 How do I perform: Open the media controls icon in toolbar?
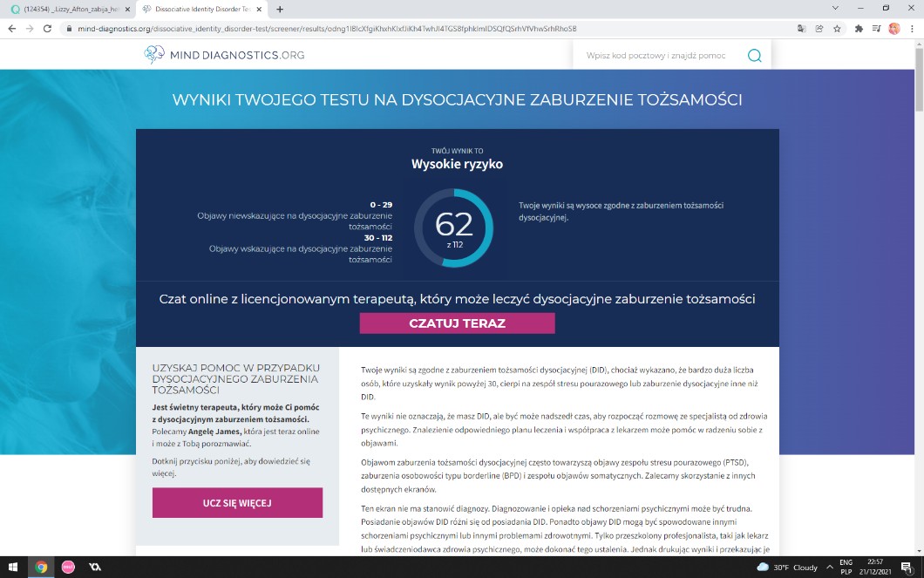point(876,28)
